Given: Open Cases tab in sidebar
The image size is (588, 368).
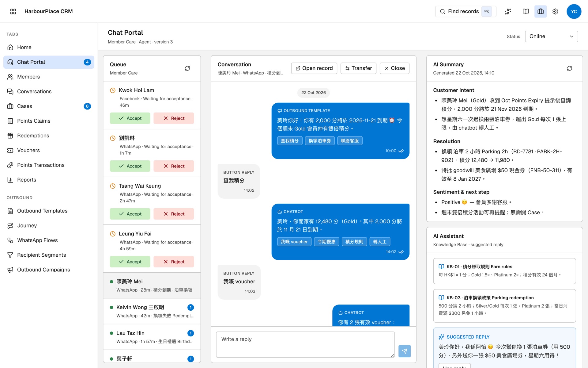Looking at the screenshot, I should coord(49,106).
